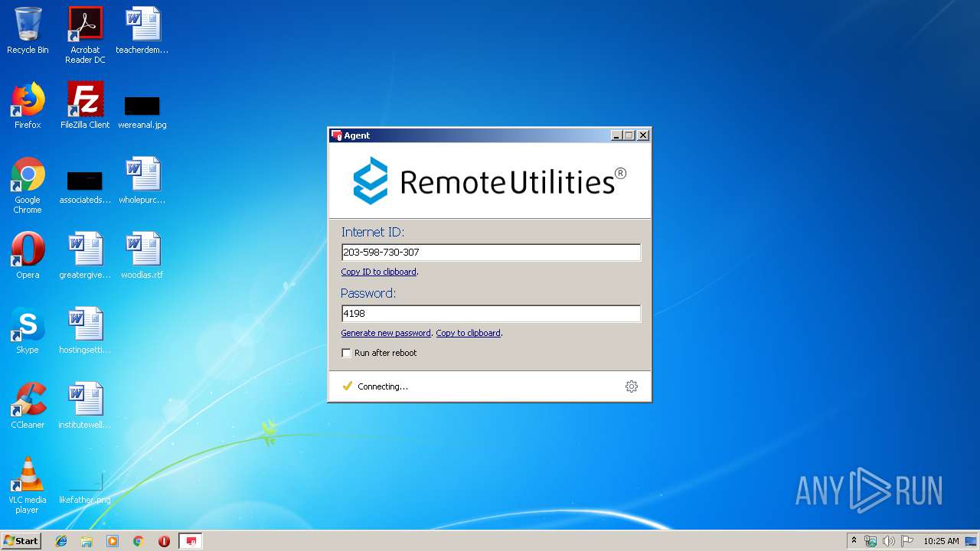Viewport: 980px width, 551px height.
Task: Close the Agent window
Action: (643, 135)
